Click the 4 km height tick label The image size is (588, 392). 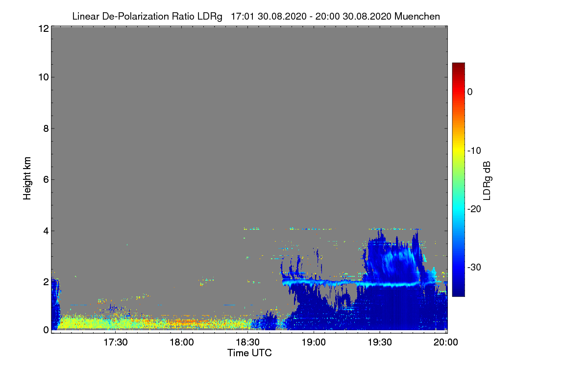click(46, 230)
